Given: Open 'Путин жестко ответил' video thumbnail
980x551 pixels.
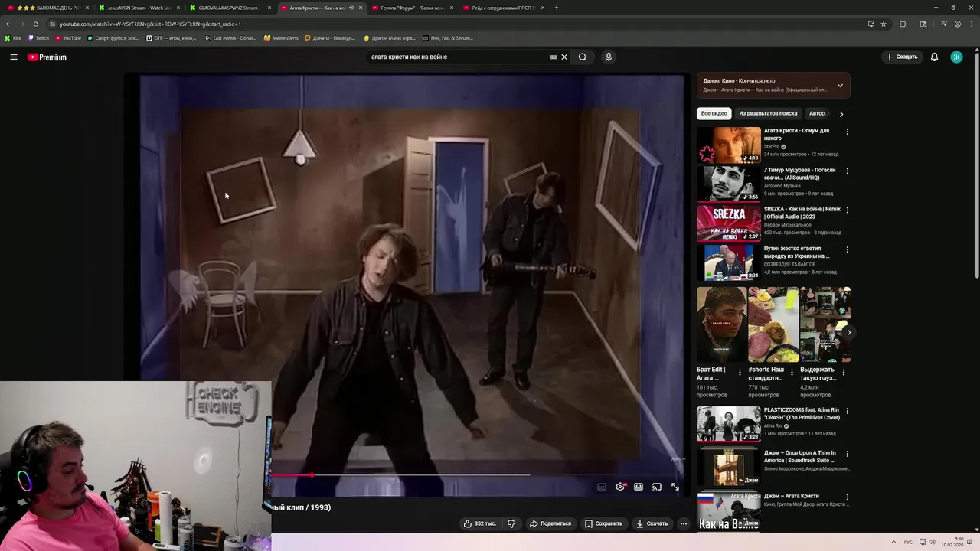Looking at the screenshot, I should 729,262.
